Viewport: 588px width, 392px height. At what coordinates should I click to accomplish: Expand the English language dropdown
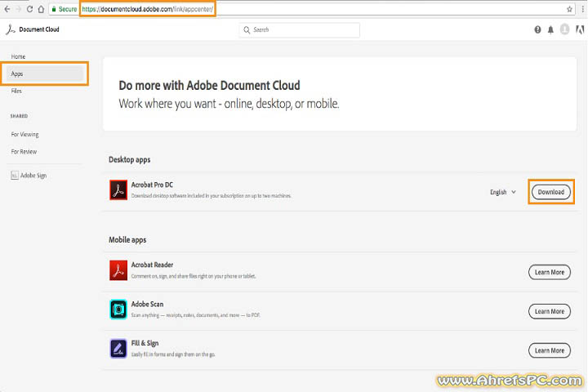coord(503,192)
